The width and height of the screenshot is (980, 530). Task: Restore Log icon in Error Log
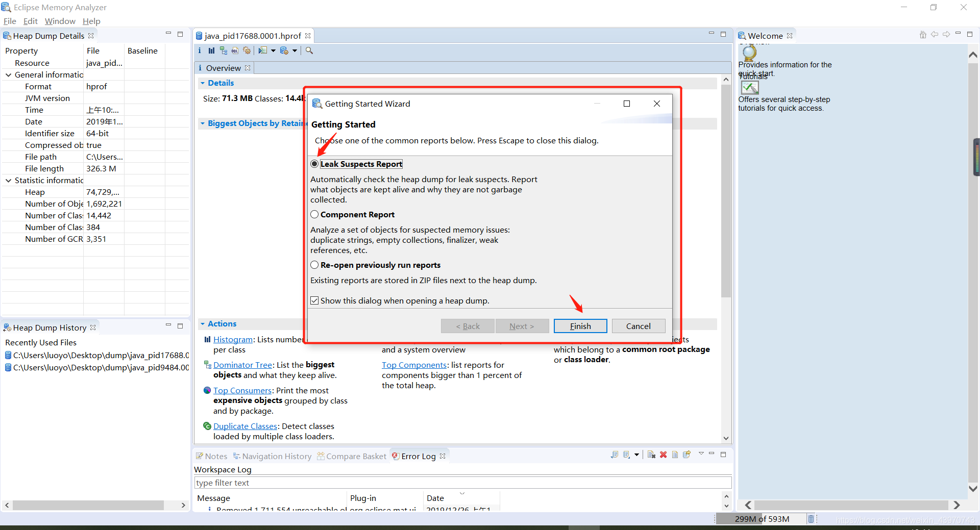687,455
